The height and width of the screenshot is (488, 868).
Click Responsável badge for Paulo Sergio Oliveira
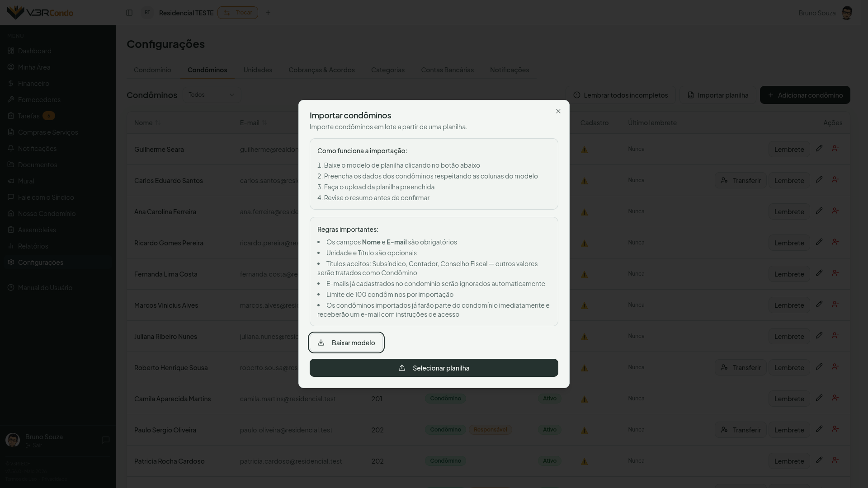coord(490,430)
